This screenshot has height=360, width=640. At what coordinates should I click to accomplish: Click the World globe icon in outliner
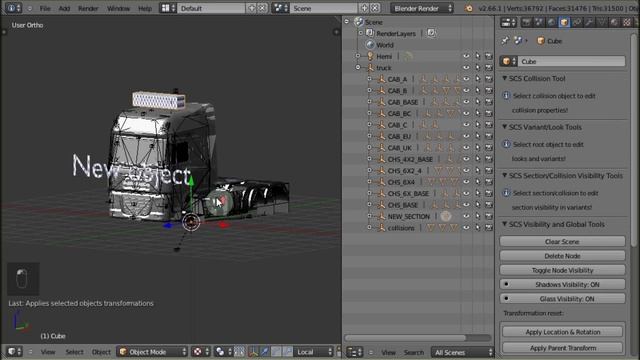[370, 45]
